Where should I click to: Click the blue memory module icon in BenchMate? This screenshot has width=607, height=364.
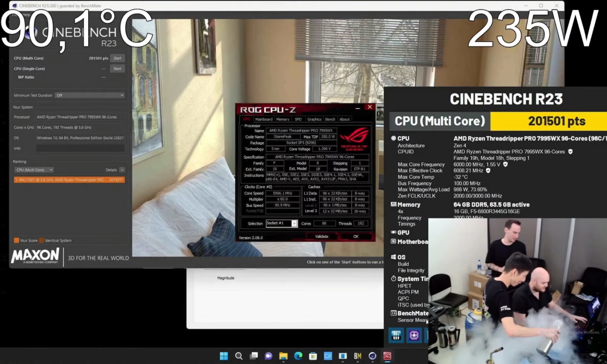(396, 335)
